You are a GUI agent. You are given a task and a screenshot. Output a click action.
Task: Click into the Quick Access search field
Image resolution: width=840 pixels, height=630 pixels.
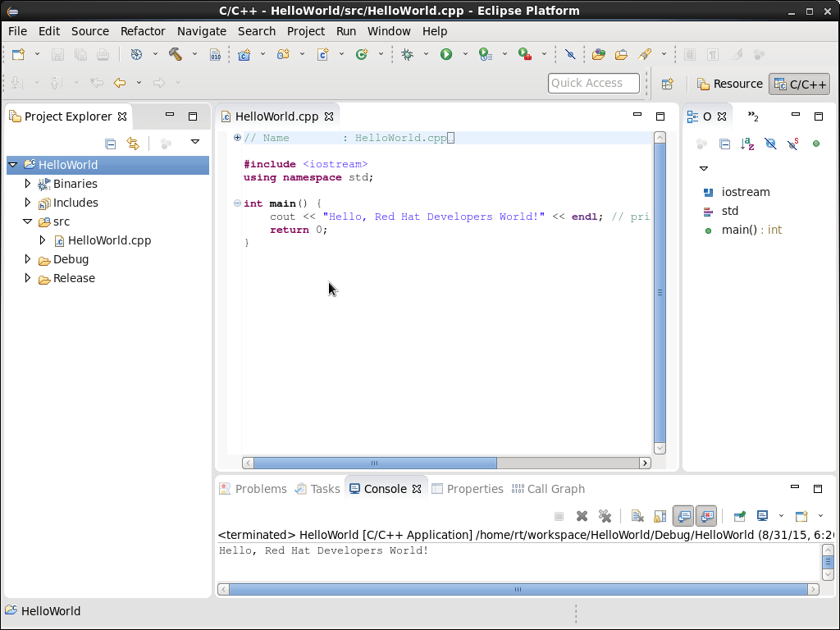tap(593, 83)
